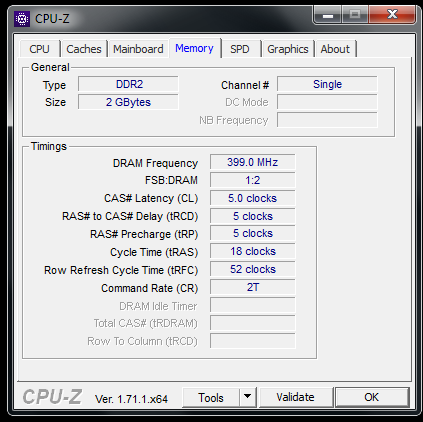Select the Memory tab

[x=194, y=48]
